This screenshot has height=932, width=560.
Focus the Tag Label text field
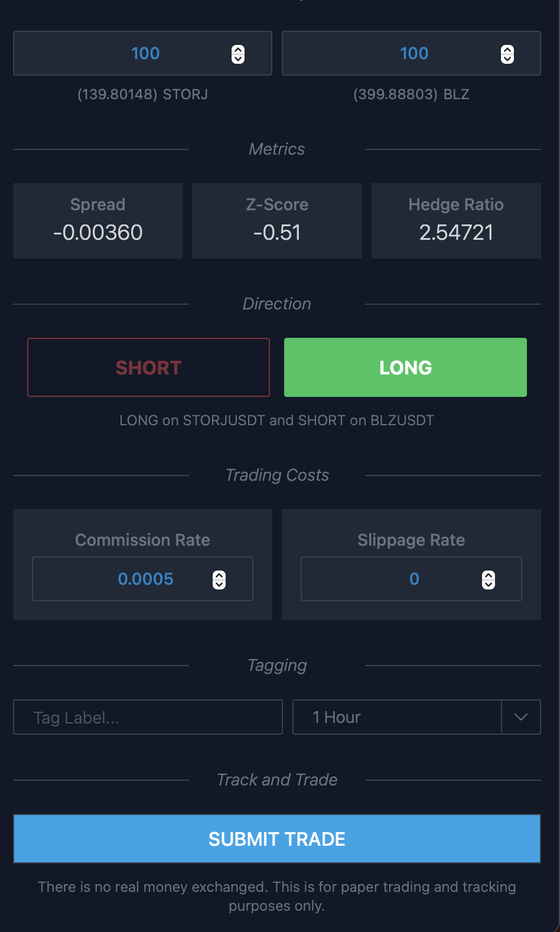(x=148, y=717)
